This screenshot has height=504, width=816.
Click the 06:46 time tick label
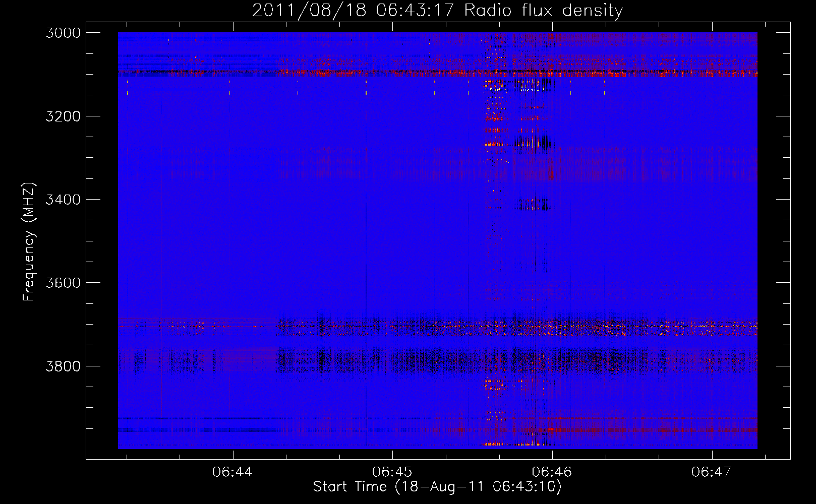552,472
